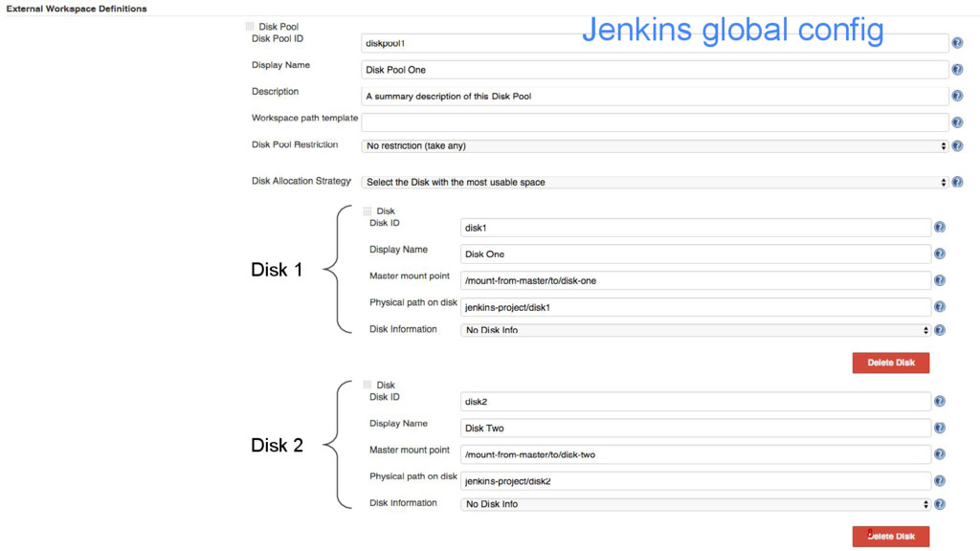
Task: Click the Disk Pool One display name field
Action: [655, 69]
